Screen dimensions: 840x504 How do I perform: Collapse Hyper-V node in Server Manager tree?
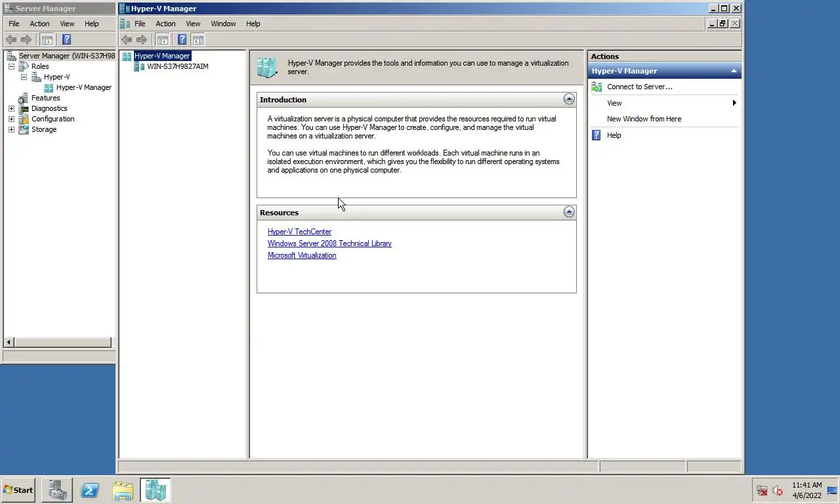coord(24,77)
